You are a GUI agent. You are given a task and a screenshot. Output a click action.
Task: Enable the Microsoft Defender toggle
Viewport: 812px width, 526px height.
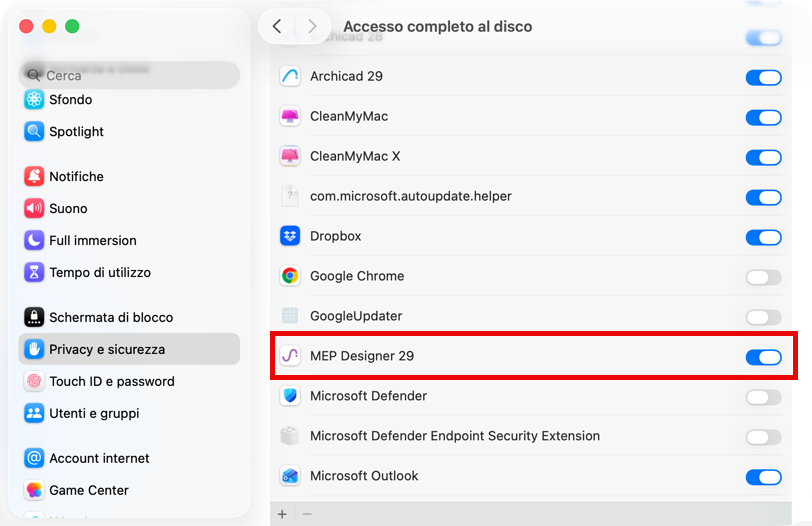[763, 398]
